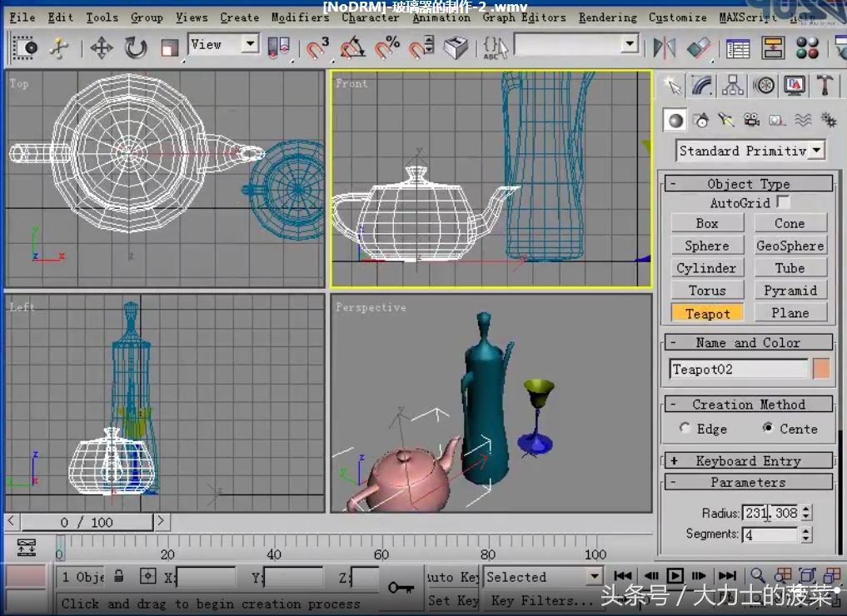Switch to the Hierarchy panel
The height and width of the screenshot is (616, 847).
(732, 84)
